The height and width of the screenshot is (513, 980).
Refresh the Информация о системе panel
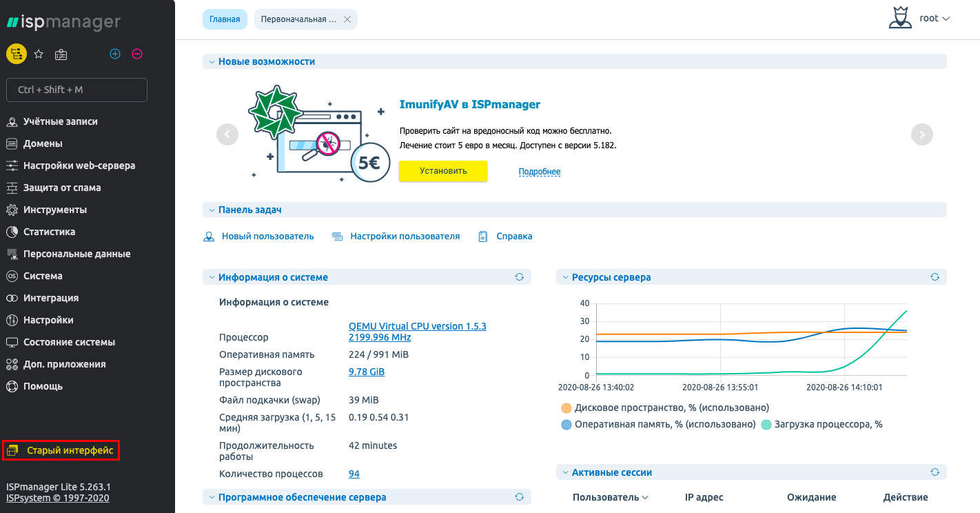pos(520,276)
